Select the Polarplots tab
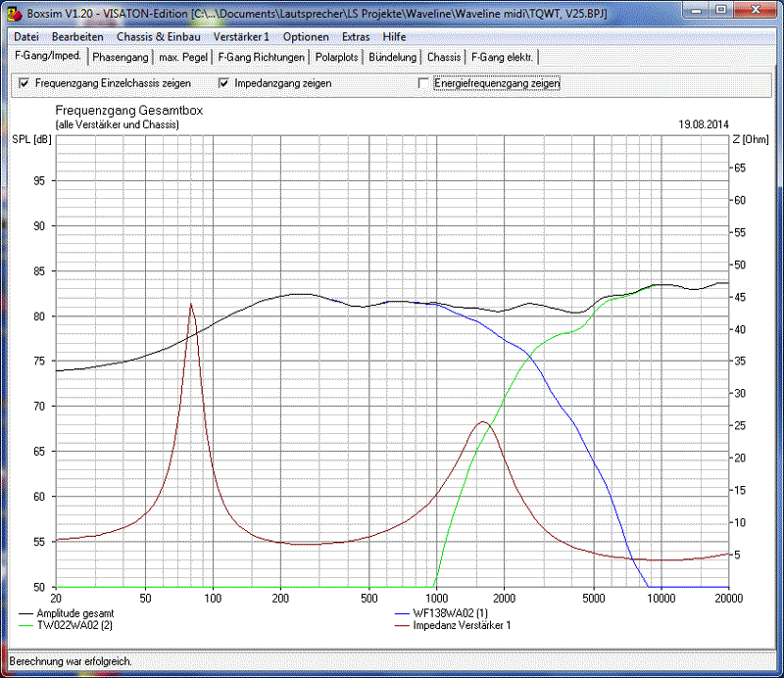The height and width of the screenshot is (678, 784). pos(336,57)
